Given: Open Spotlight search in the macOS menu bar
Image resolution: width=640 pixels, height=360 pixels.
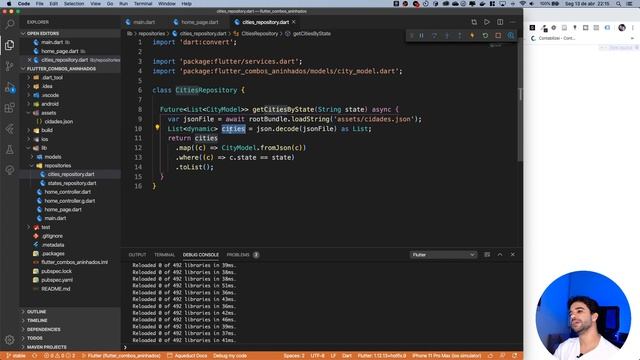Looking at the screenshot, I should 619,4.
